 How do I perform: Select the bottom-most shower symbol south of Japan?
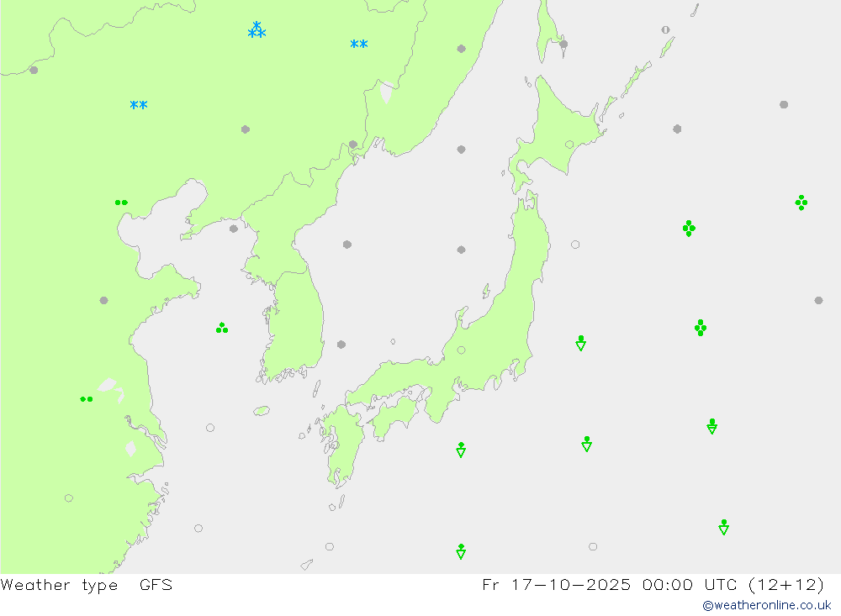tap(461, 551)
